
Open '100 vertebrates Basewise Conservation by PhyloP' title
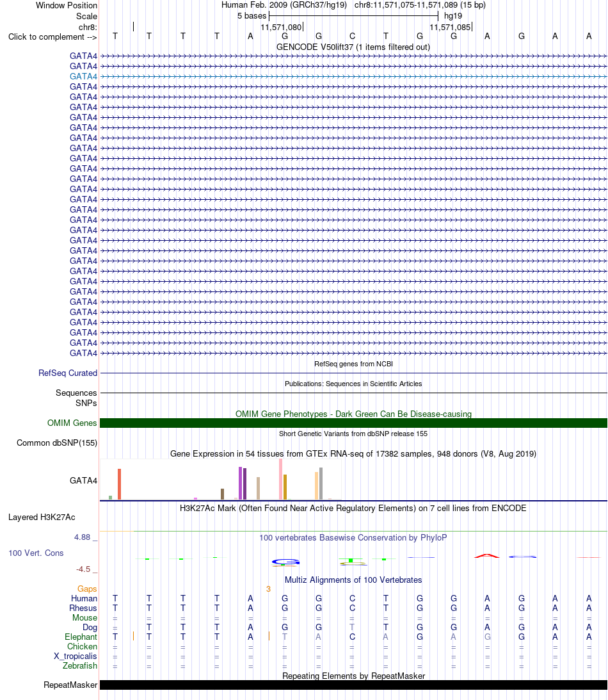pos(353,537)
